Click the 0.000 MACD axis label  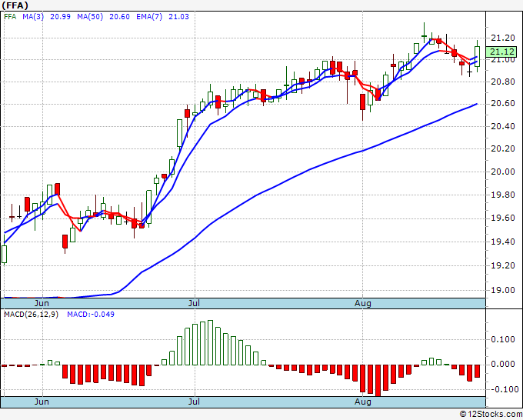pyautogui.click(x=505, y=365)
